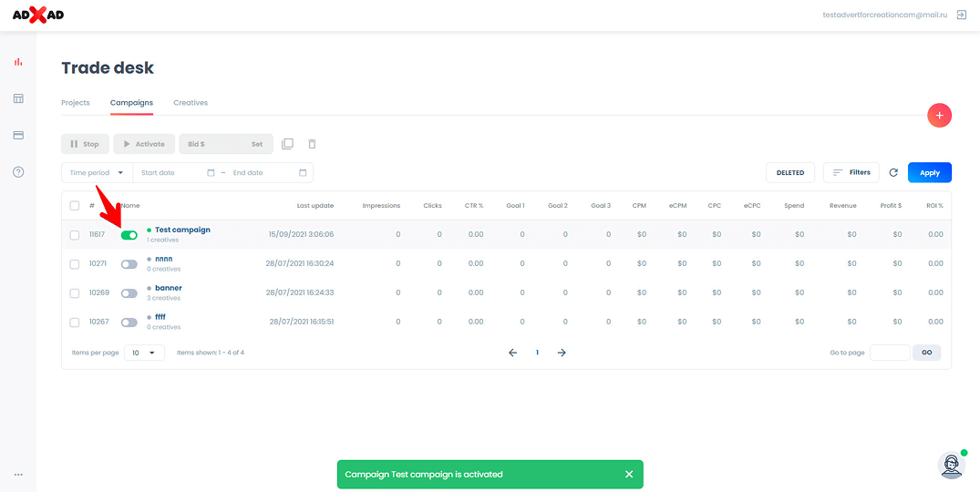Expand the Time period dropdown
The width and height of the screenshot is (980, 492).
click(97, 172)
